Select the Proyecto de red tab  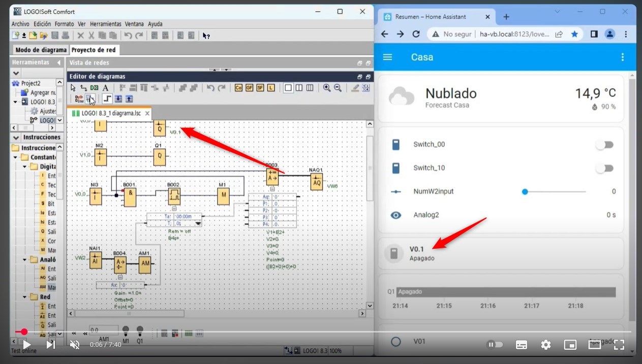click(x=94, y=50)
